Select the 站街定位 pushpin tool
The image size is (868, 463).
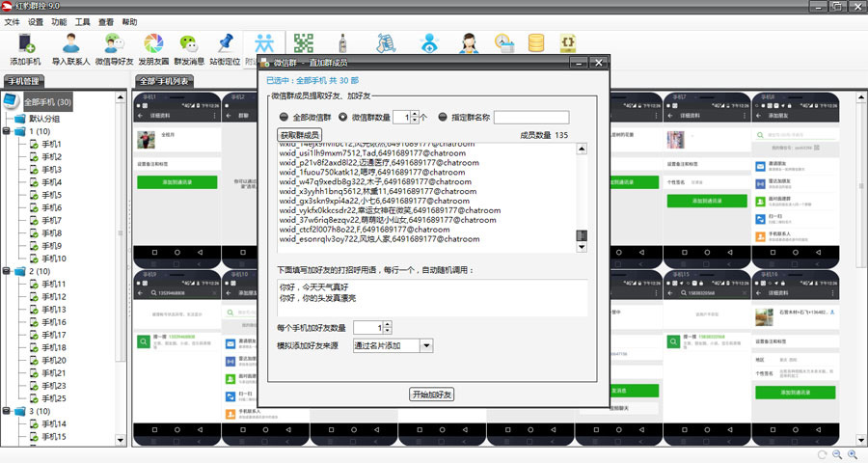coord(225,49)
